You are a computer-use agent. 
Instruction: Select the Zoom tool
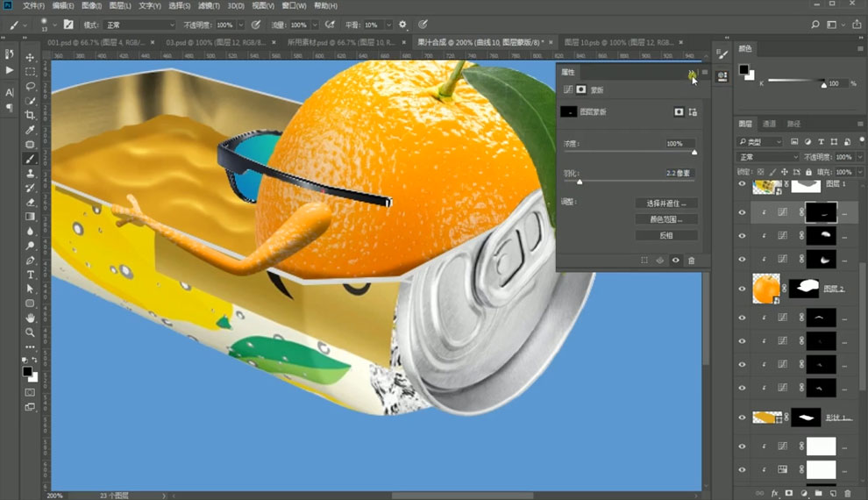click(30, 332)
